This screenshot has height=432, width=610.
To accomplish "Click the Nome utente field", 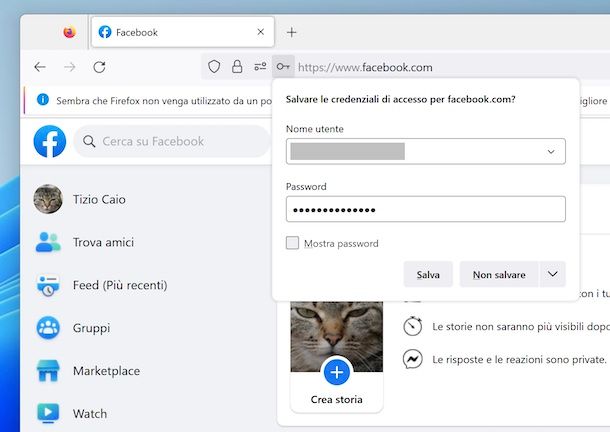I will click(x=426, y=151).
